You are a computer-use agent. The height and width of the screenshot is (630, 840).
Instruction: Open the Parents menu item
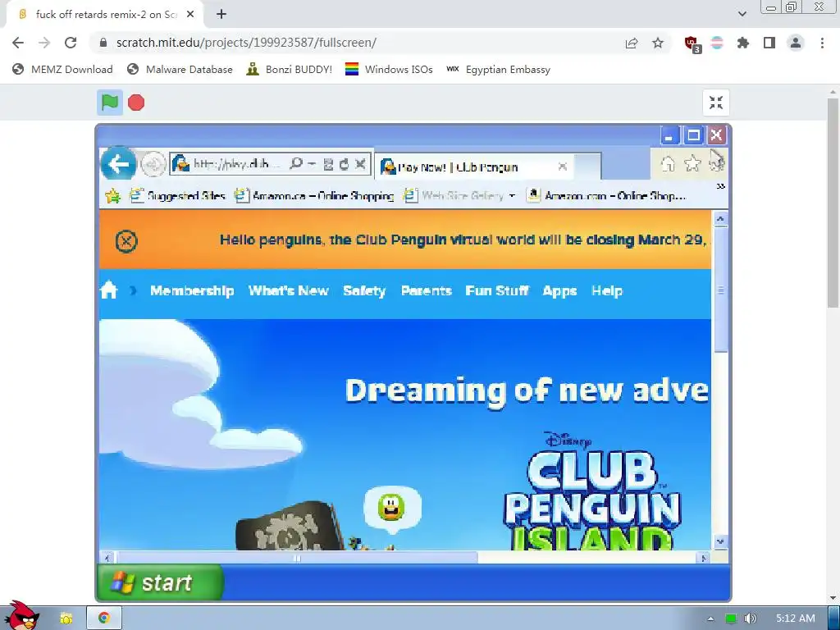point(427,291)
